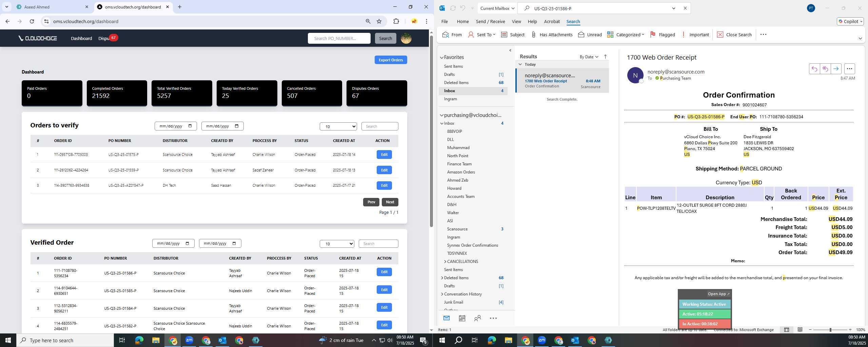Open the By Date sort dropdown
This screenshot has height=347, width=868.
click(x=589, y=57)
